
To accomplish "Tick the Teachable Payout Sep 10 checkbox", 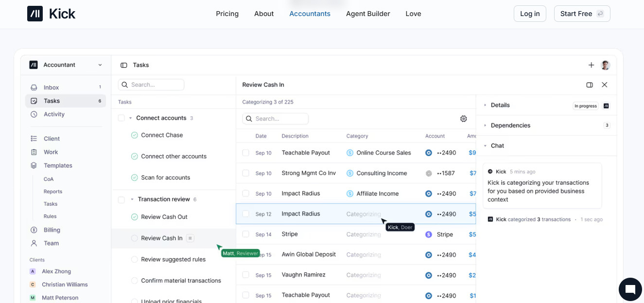I will (245, 153).
